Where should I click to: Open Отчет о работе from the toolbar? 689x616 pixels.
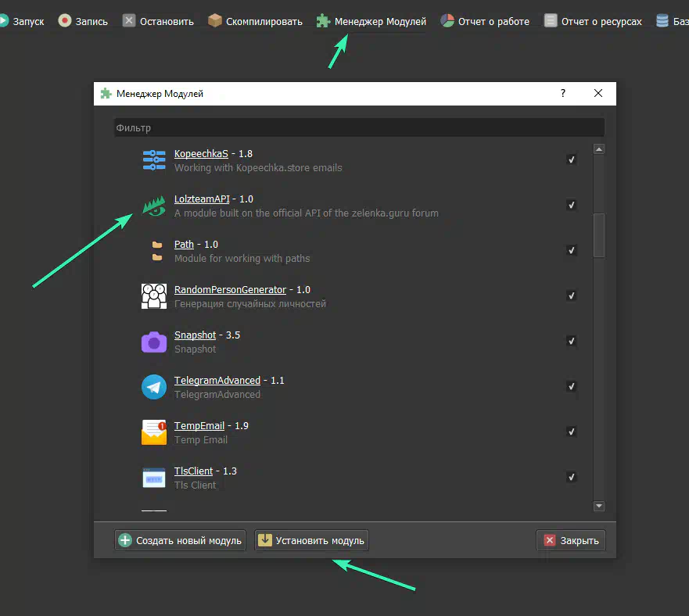click(x=484, y=21)
